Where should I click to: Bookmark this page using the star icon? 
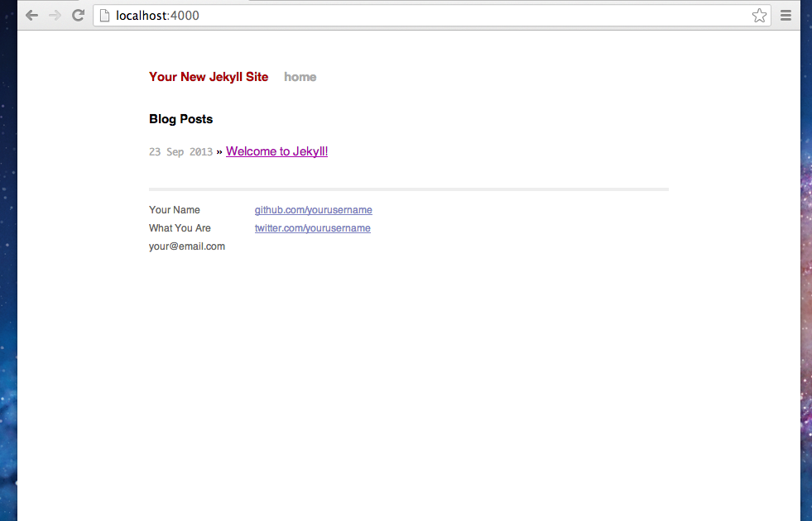point(759,16)
